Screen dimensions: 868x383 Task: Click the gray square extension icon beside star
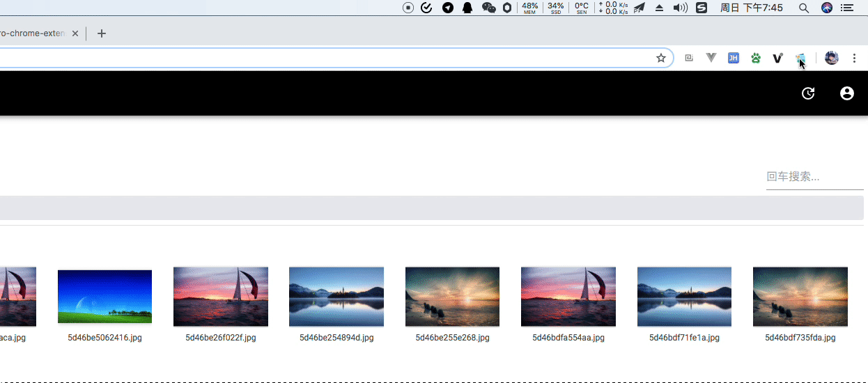coord(689,58)
